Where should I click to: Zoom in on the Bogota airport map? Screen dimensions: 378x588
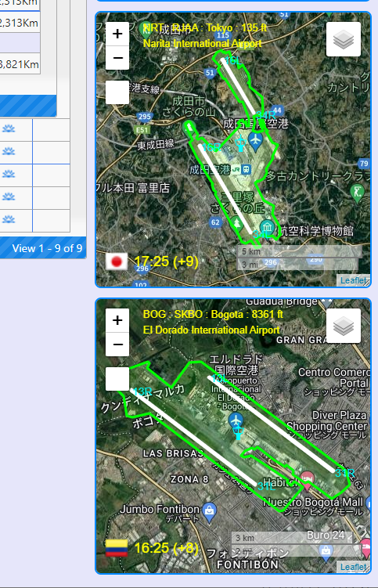pyautogui.click(x=117, y=320)
